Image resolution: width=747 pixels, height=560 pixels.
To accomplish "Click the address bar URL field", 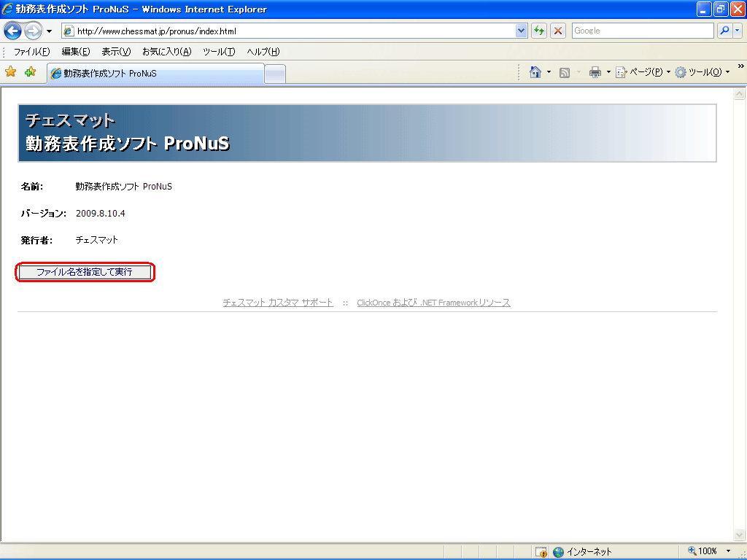I will pyautogui.click(x=289, y=31).
